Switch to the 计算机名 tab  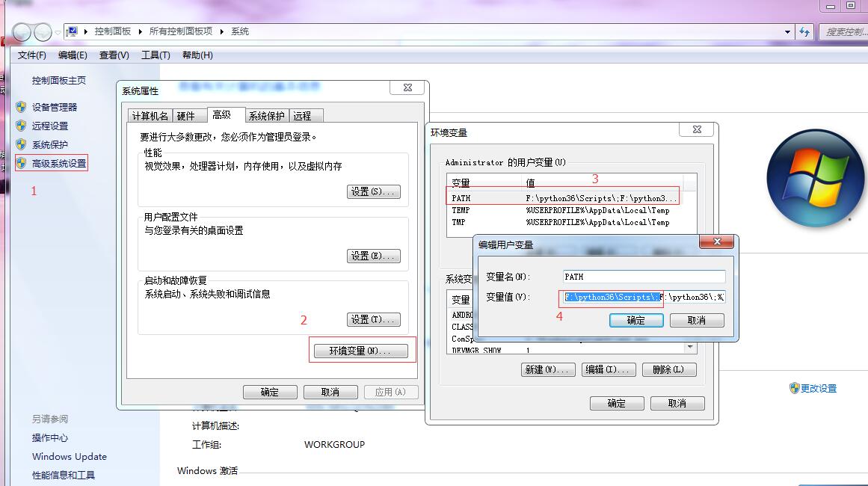point(150,116)
